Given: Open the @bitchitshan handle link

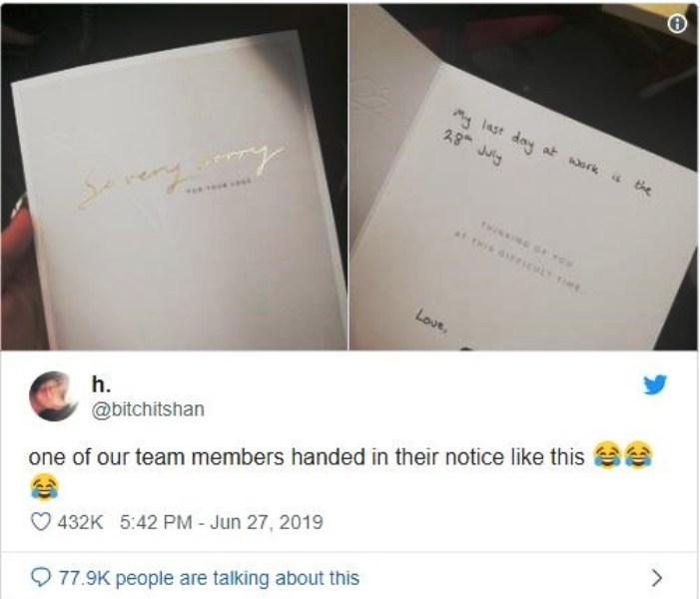Looking at the screenshot, I should point(148,409).
